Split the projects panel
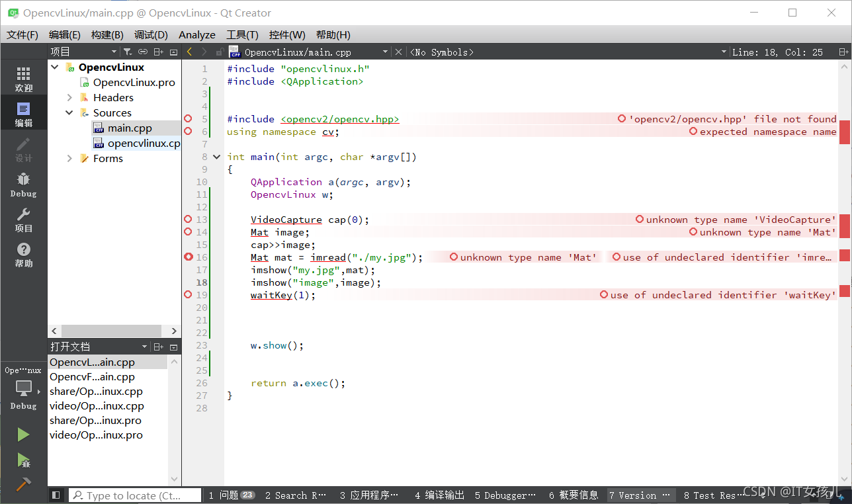Screen dimensions: 852x504 pos(158,52)
